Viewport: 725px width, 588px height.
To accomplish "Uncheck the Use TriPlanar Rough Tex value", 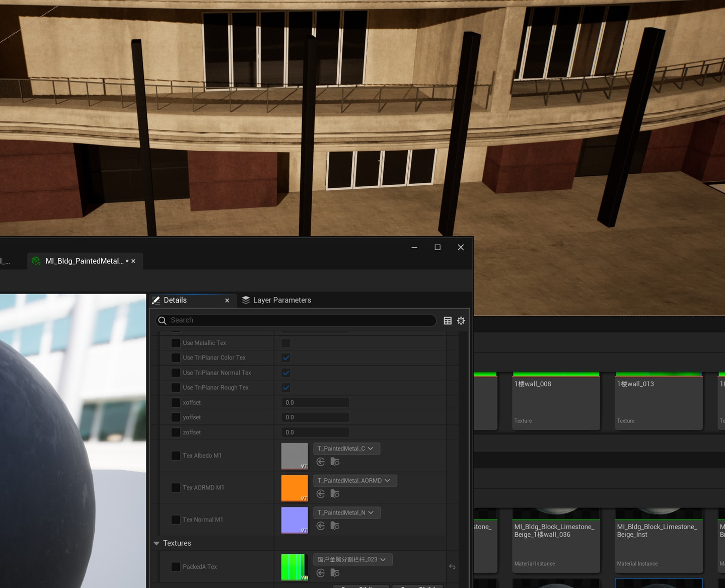I will pyautogui.click(x=286, y=388).
